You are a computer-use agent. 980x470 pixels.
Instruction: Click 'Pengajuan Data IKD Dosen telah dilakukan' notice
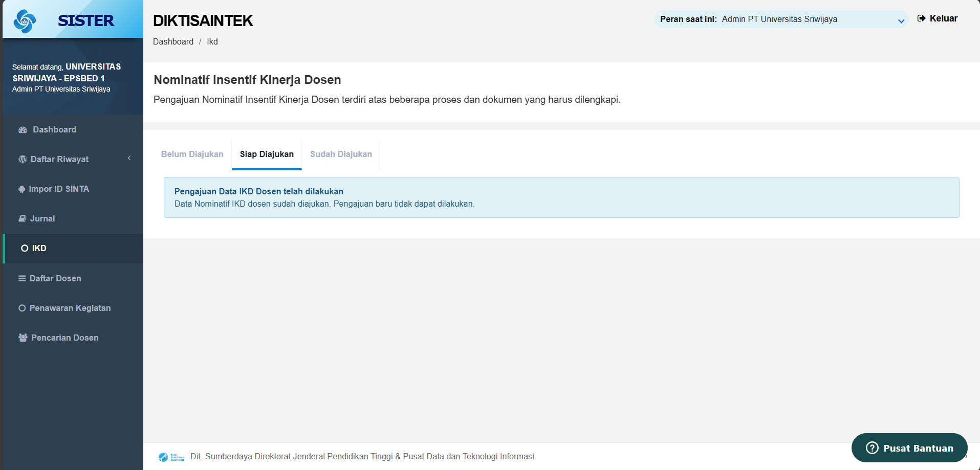(259, 191)
